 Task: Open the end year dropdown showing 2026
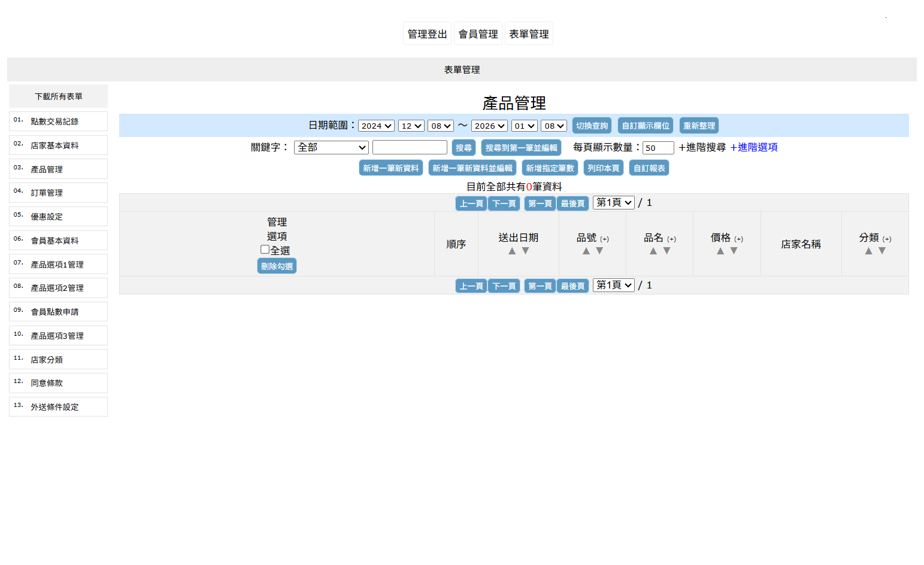[x=489, y=126]
